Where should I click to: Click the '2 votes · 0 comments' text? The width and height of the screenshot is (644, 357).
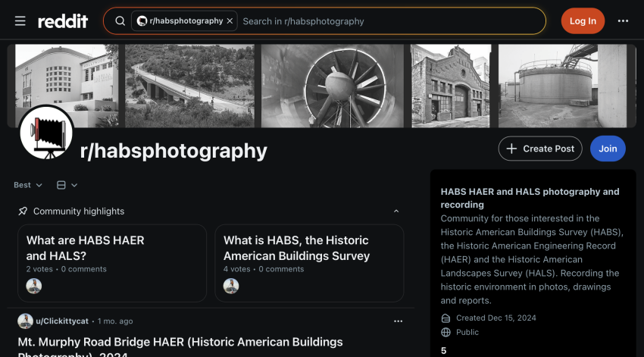(67, 269)
